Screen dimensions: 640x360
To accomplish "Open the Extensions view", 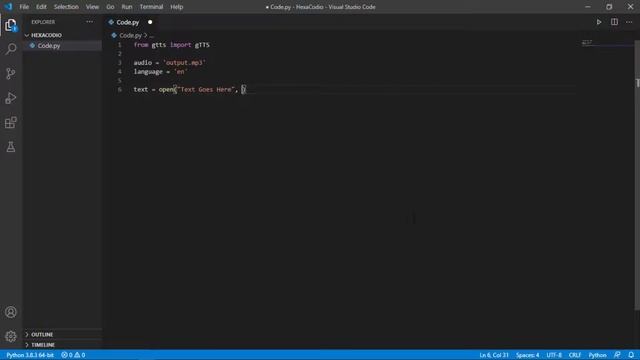I will pos(11,122).
